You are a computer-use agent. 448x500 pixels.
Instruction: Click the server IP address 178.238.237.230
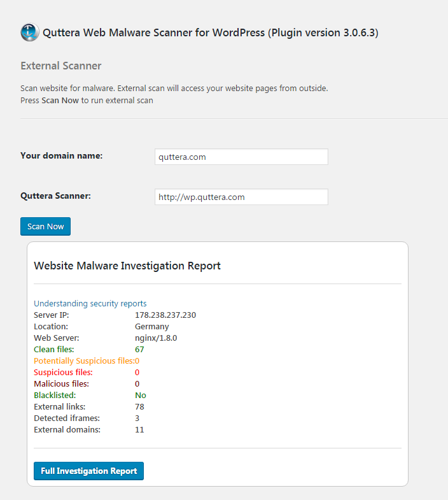click(x=165, y=315)
